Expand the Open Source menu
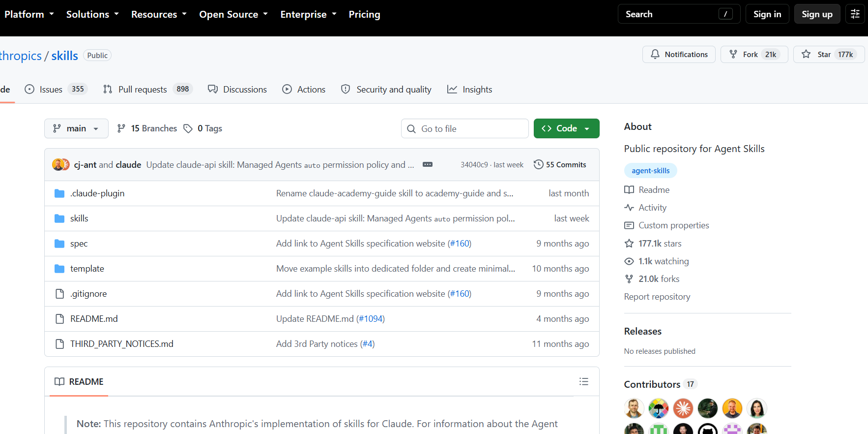This screenshot has width=868, height=434. pos(233,14)
